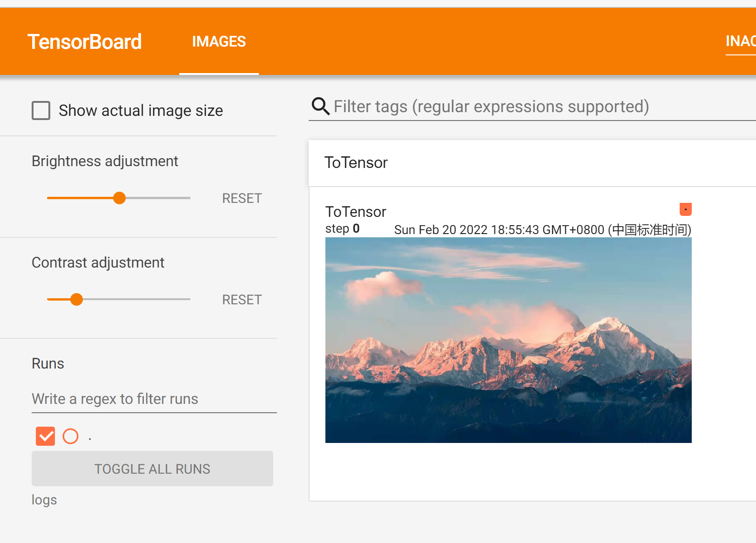756x543 pixels.
Task: Click the ToTensor image card title
Action: [356, 212]
